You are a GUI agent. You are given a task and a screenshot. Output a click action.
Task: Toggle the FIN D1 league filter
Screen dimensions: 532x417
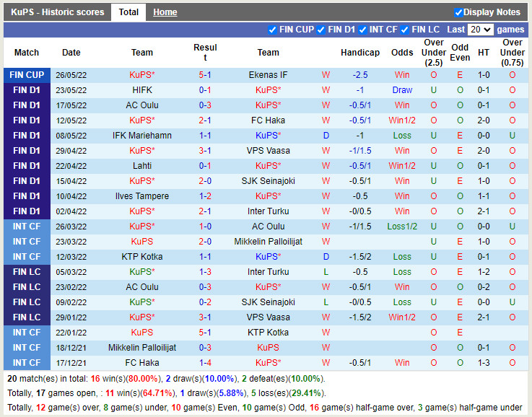pyautogui.click(x=320, y=30)
